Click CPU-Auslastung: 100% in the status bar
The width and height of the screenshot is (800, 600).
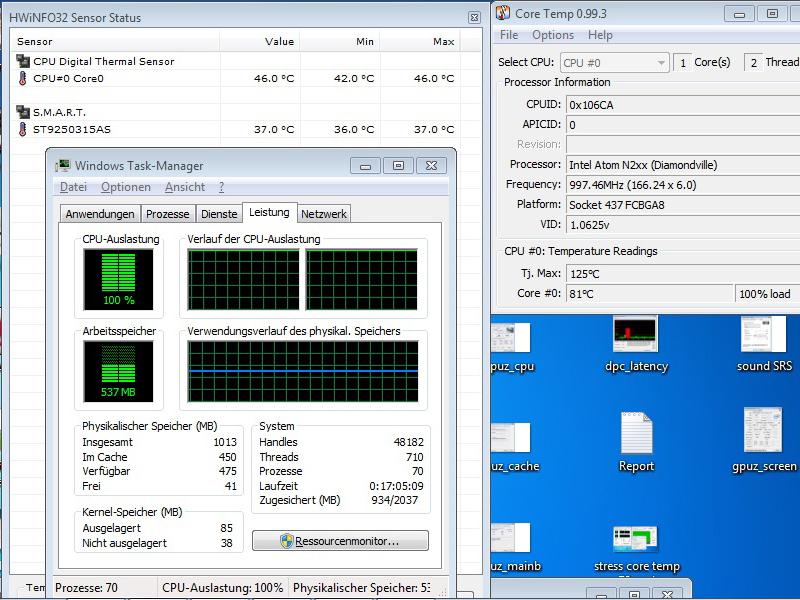pos(222,588)
